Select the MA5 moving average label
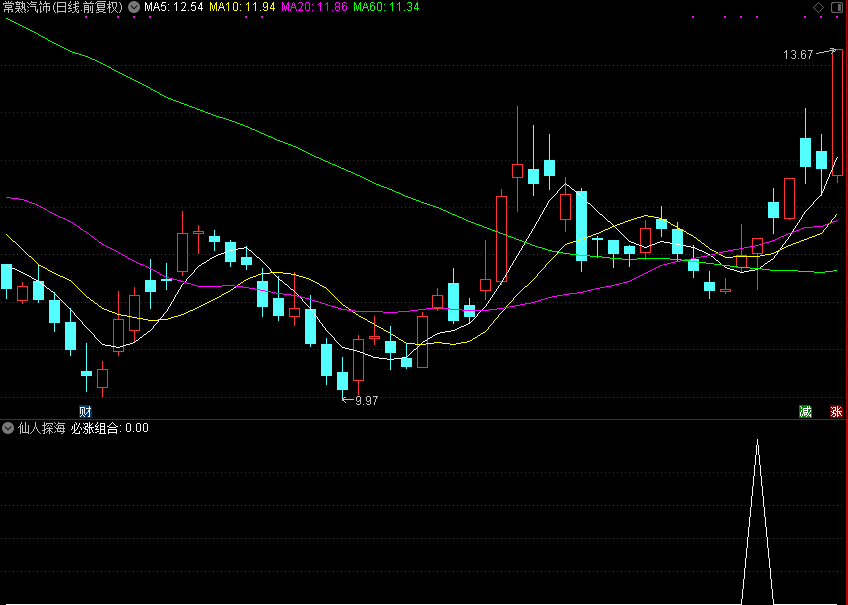 (174, 7)
